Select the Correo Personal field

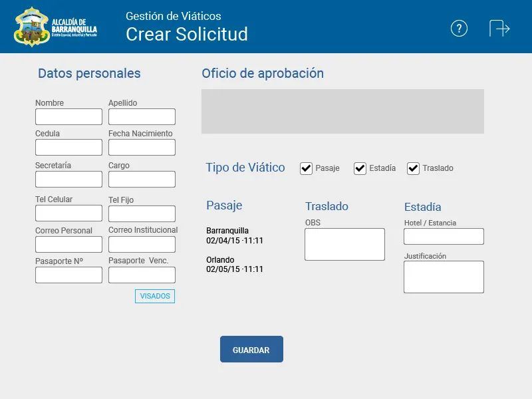pos(68,244)
